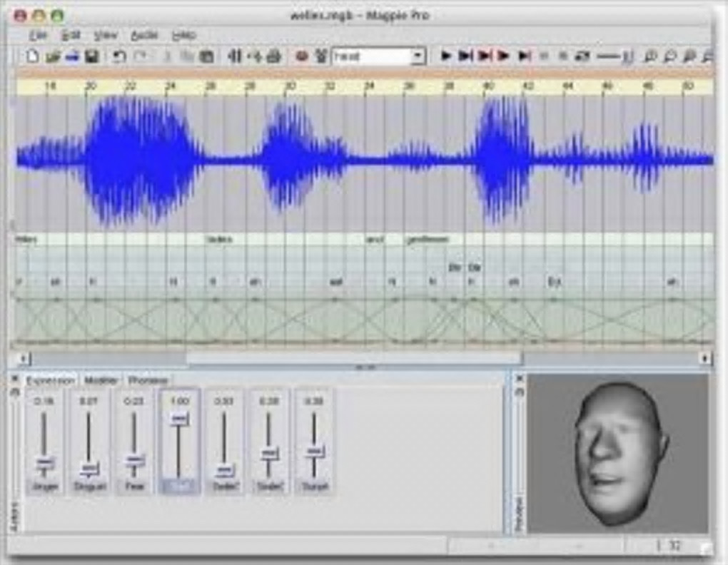Start playback with plain black play arrow
The image size is (728, 565).
click(x=445, y=56)
